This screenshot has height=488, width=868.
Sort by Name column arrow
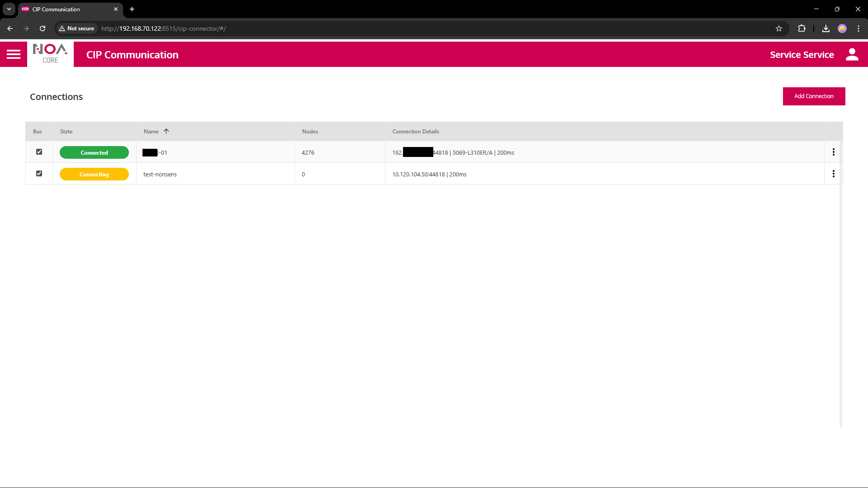pos(166,131)
